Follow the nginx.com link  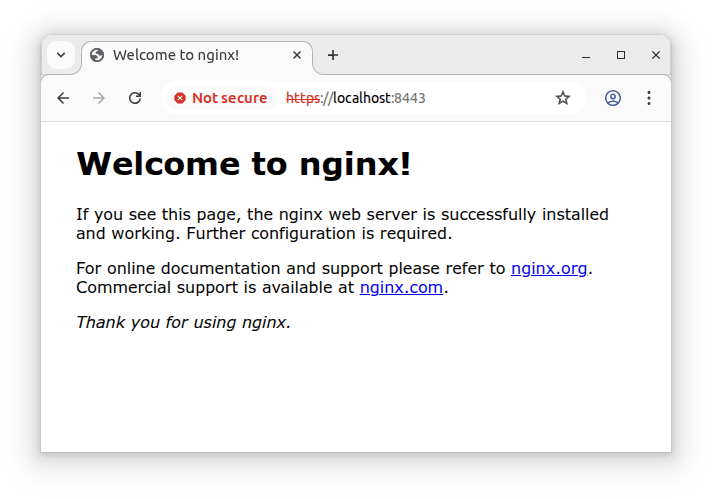pyautogui.click(x=401, y=287)
